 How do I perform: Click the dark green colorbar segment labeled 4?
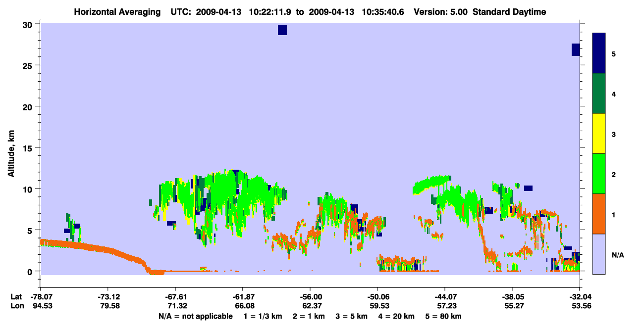599,94
